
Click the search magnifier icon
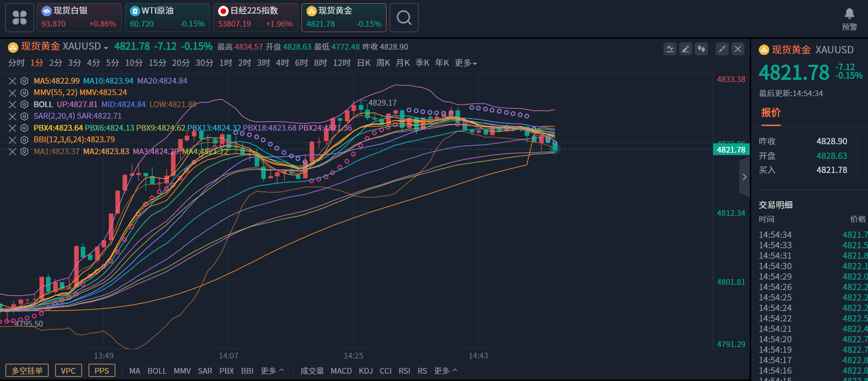404,18
